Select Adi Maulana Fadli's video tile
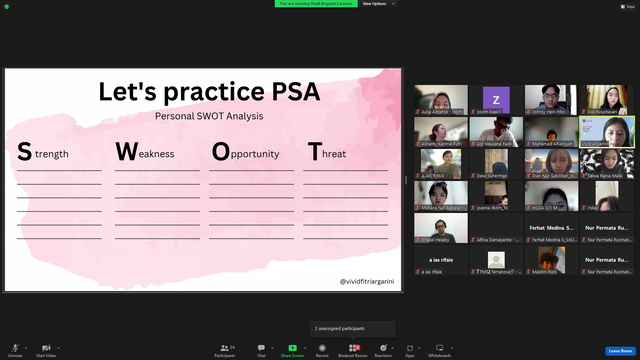The height and width of the screenshot is (360, 640). [496, 132]
